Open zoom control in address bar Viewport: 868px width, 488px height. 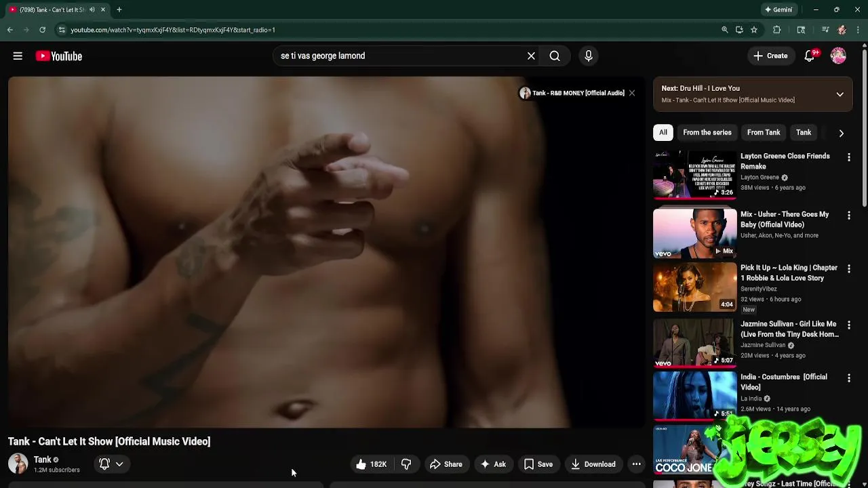(x=724, y=30)
